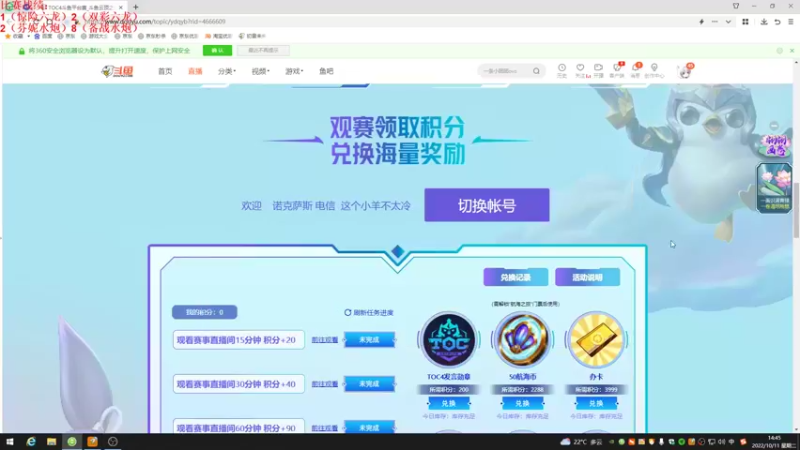Open the 鱼吧 forum link
This screenshot has width=800, height=450.
point(326,71)
